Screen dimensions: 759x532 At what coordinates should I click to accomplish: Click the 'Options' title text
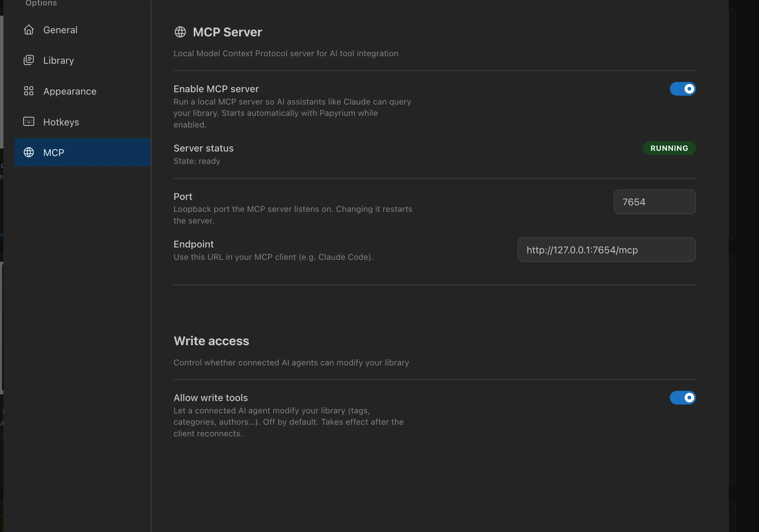point(41,3)
